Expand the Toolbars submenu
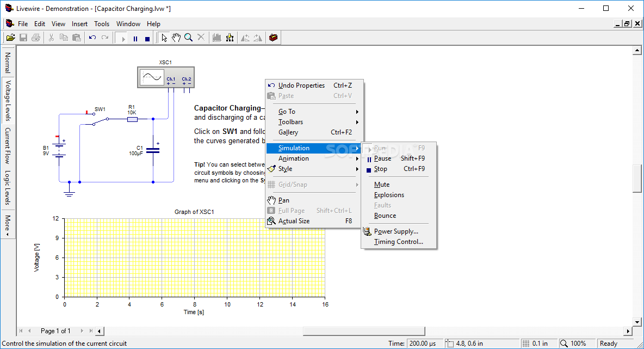The height and width of the screenshot is (349, 644). (x=314, y=122)
